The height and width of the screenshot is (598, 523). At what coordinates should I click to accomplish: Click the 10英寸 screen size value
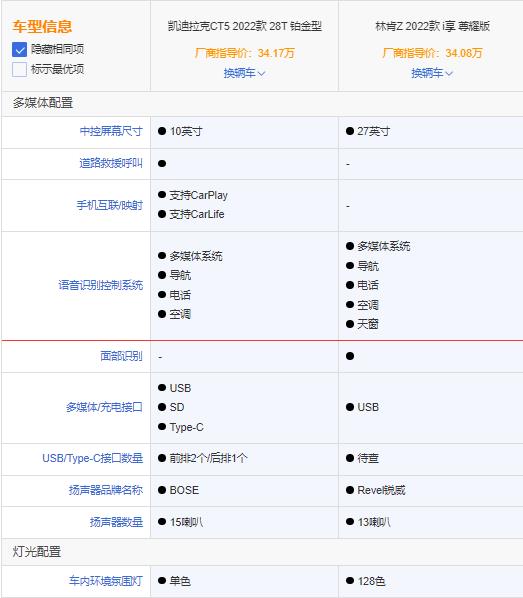(x=186, y=131)
